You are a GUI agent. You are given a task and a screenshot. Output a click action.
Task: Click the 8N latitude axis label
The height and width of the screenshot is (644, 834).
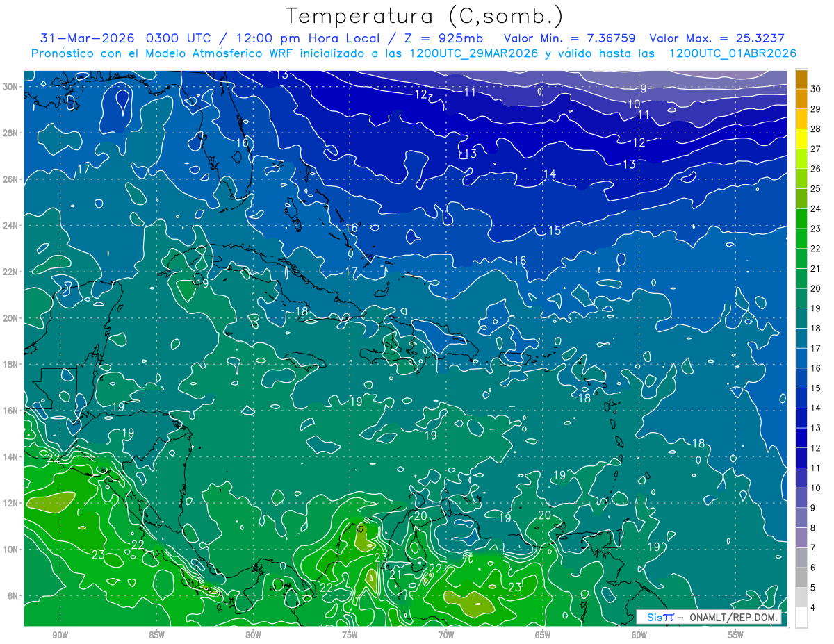tap(14, 595)
